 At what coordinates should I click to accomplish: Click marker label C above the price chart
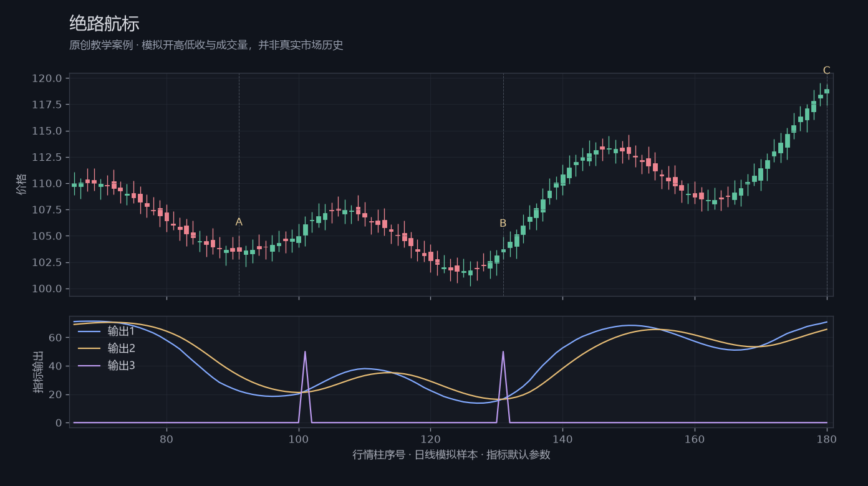click(x=826, y=70)
